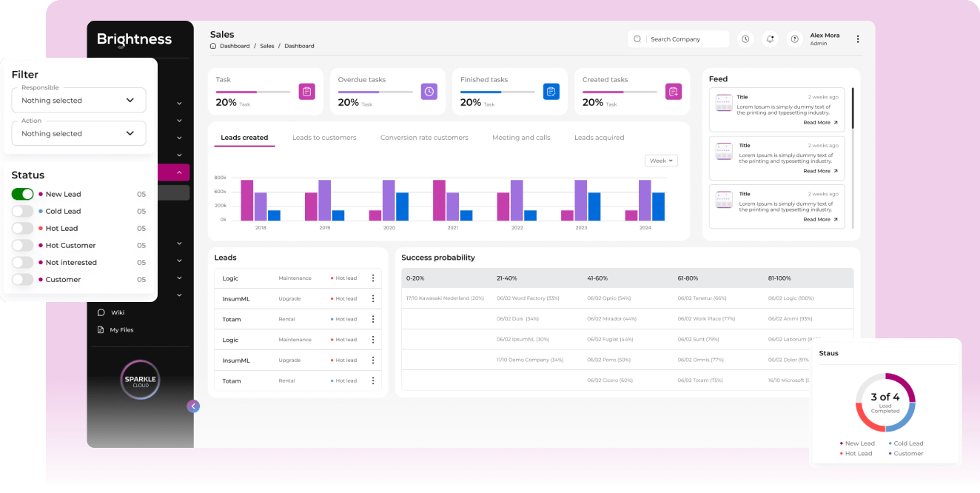Click the blue icon on Finished tasks card
Image resolution: width=980 pixels, height=493 pixels.
pyautogui.click(x=551, y=92)
